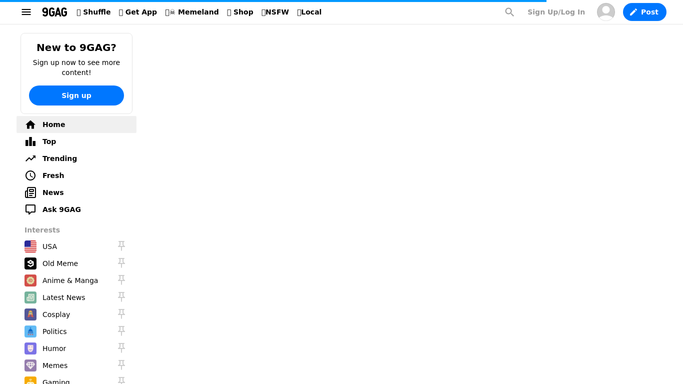
Task: Click the News newspaper icon
Action: click(x=30, y=193)
